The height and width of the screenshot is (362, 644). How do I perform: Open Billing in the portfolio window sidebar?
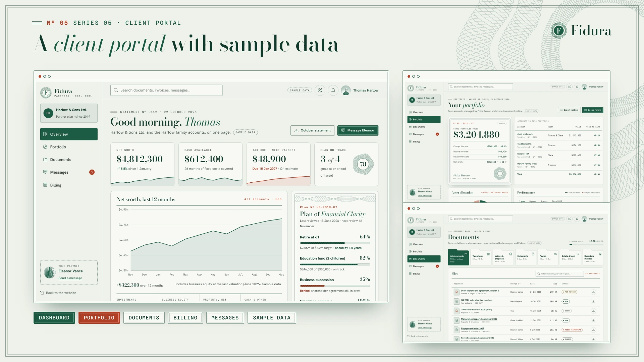pyautogui.click(x=424, y=142)
